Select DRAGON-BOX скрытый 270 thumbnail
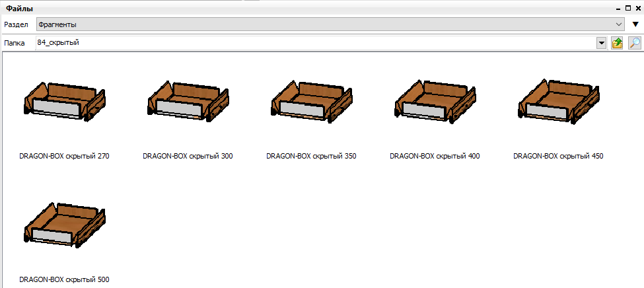The image size is (644, 288). click(65, 102)
